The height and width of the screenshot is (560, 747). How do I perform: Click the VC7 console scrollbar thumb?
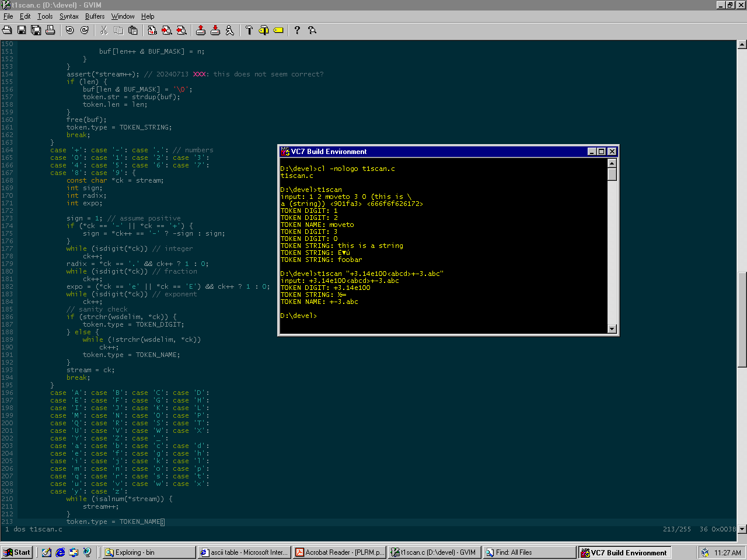click(612, 174)
